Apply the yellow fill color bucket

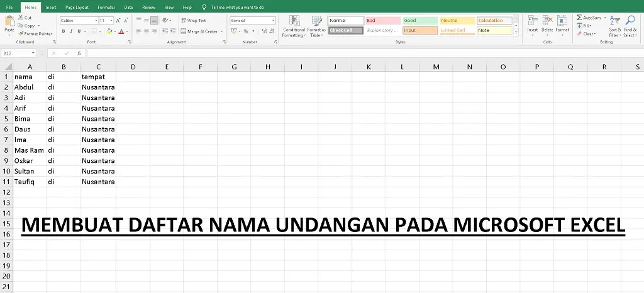109,31
